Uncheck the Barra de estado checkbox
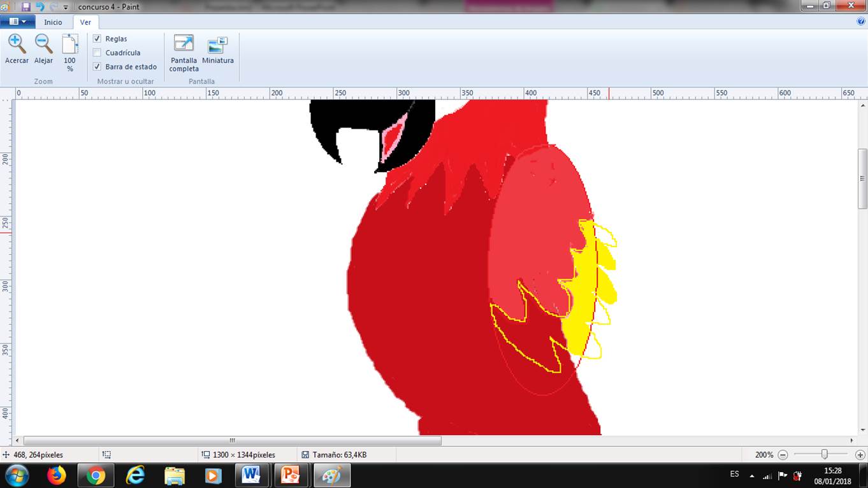This screenshot has height=488, width=868. coord(97,67)
